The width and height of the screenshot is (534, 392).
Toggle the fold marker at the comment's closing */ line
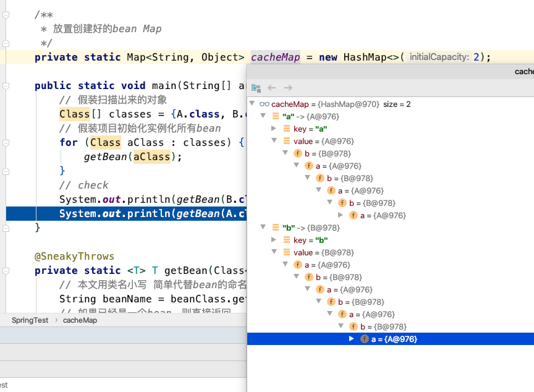tap(6, 43)
